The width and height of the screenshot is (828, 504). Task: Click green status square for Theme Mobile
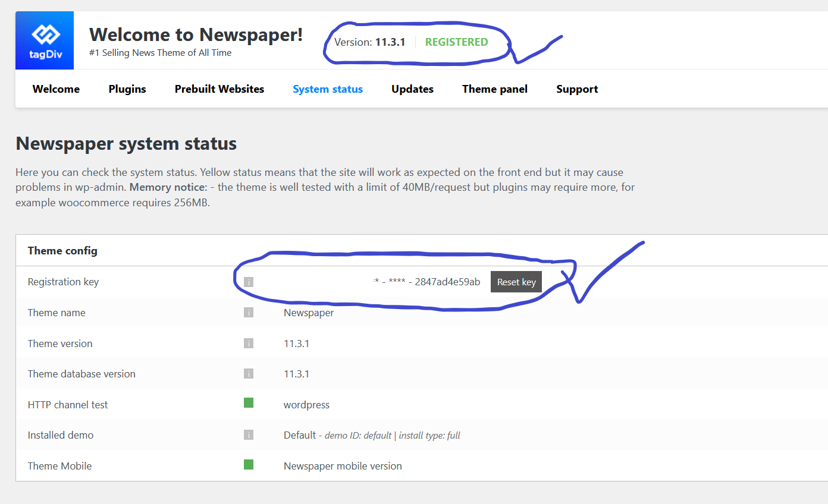pos(249,465)
